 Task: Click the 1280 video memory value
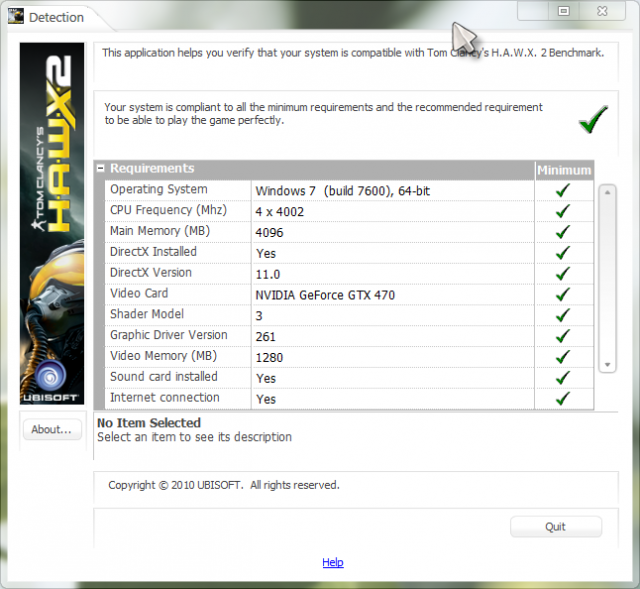pos(269,358)
